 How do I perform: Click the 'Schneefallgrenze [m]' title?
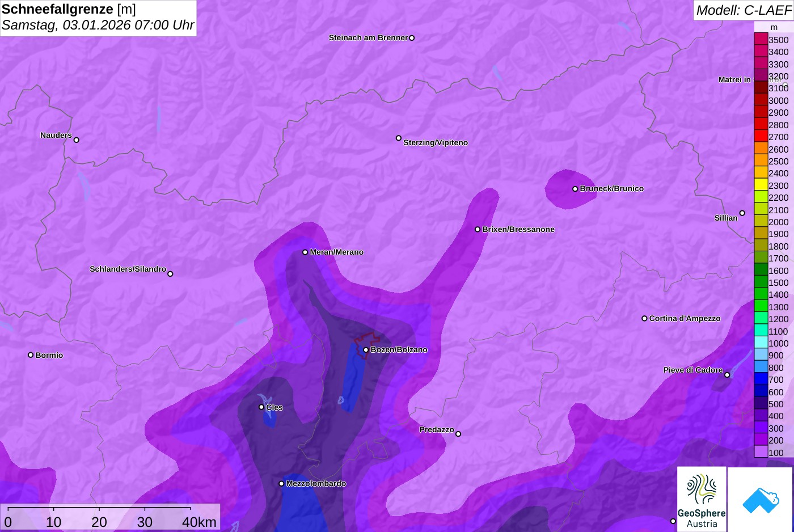(69, 9)
